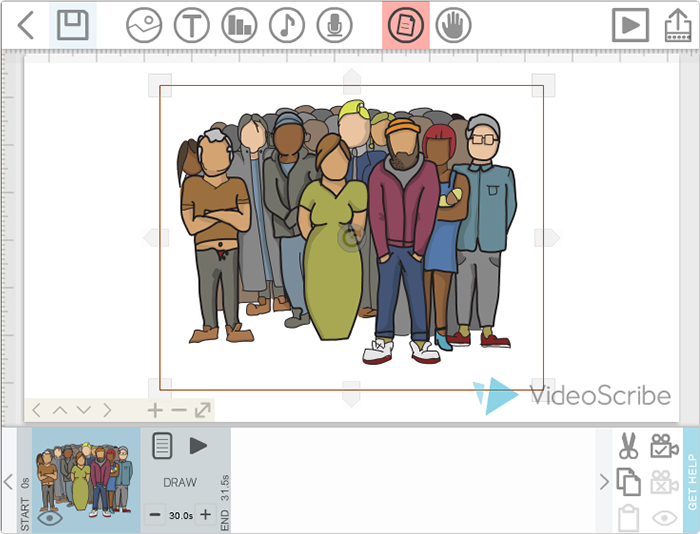Zoom out of the canvas
700x534 pixels.
coord(179,410)
